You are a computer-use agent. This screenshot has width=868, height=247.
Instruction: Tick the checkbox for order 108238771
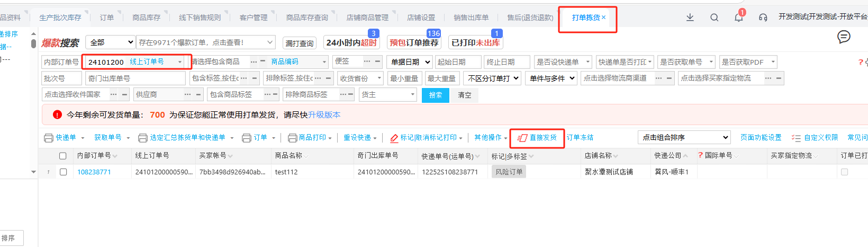coord(64,172)
